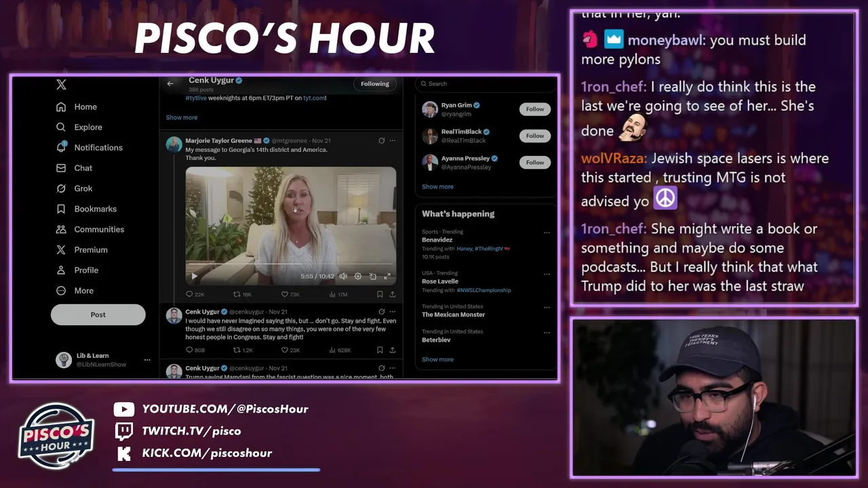Screen dimensions: 868x488
Task: Open options for Benavidez trend
Action: tap(547, 232)
